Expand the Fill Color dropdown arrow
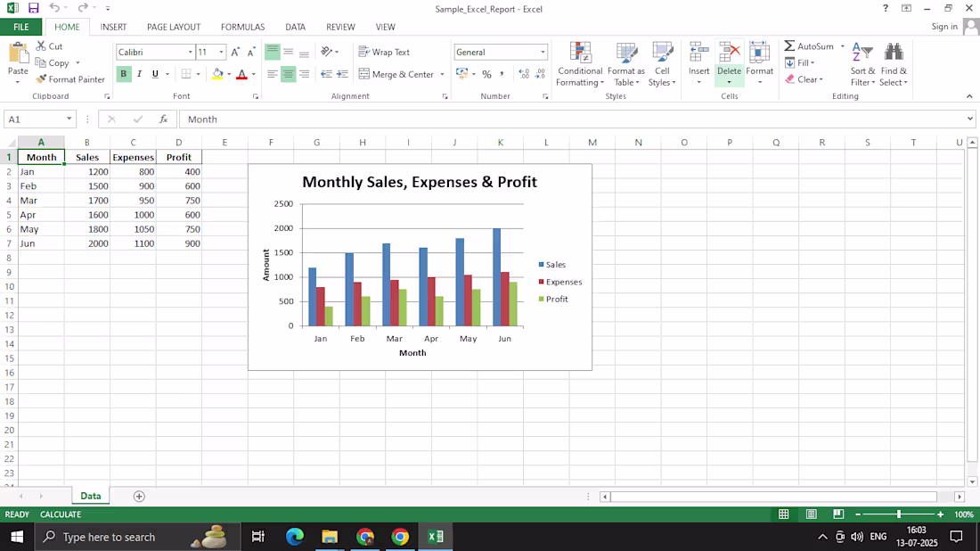This screenshot has height=551, width=980. (229, 74)
